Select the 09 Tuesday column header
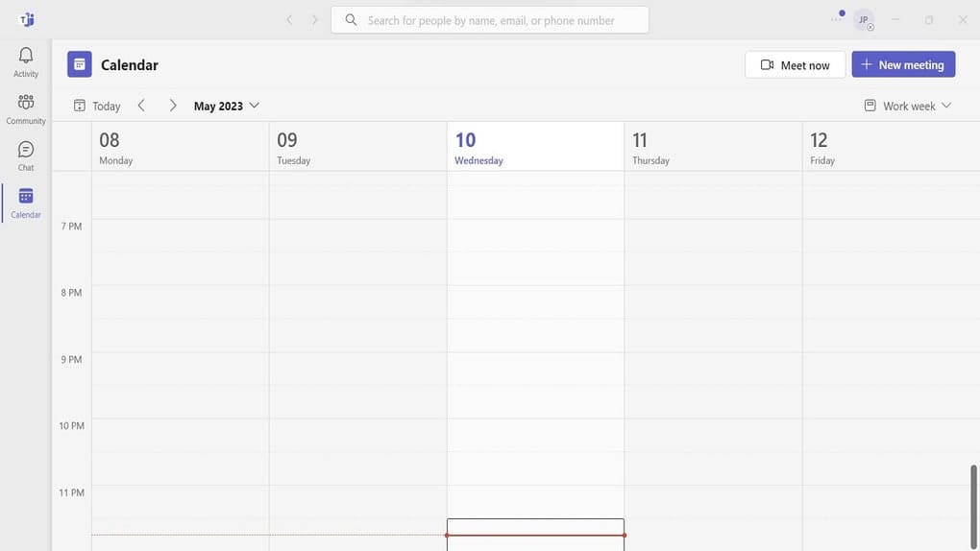Viewport: 980px width, 551px height. (x=357, y=147)
